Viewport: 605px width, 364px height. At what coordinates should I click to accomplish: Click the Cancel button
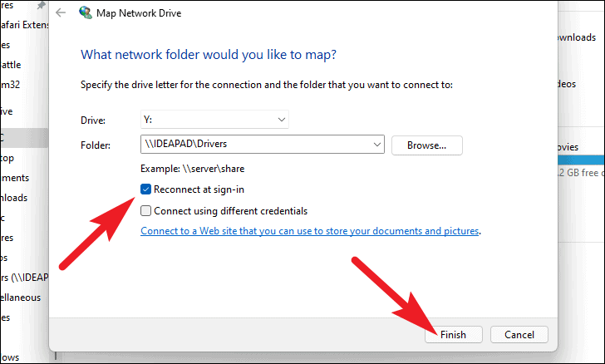coord(519,334)
